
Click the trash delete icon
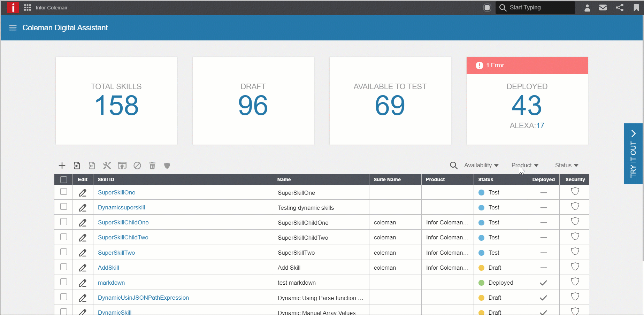152,166
